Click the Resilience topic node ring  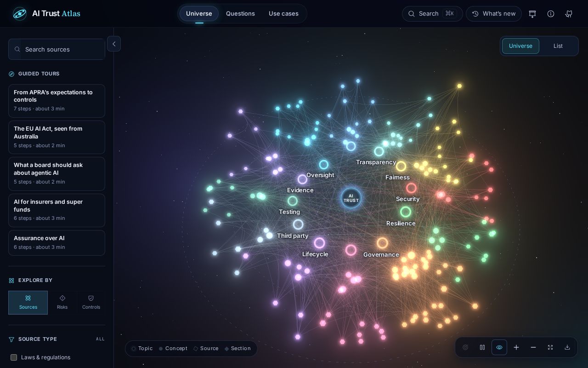pyautogui.click(x=406, y=212)
